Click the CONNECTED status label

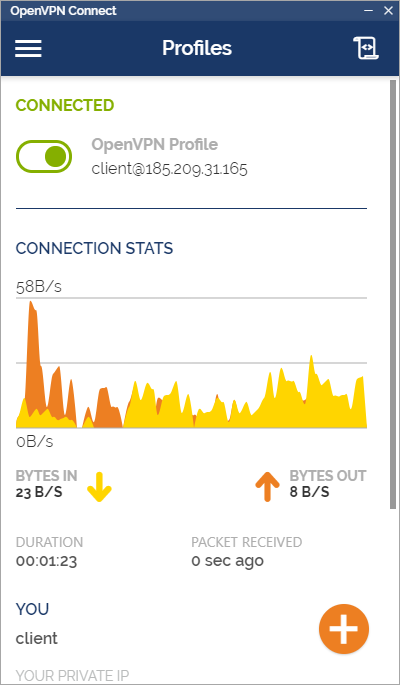65,105
